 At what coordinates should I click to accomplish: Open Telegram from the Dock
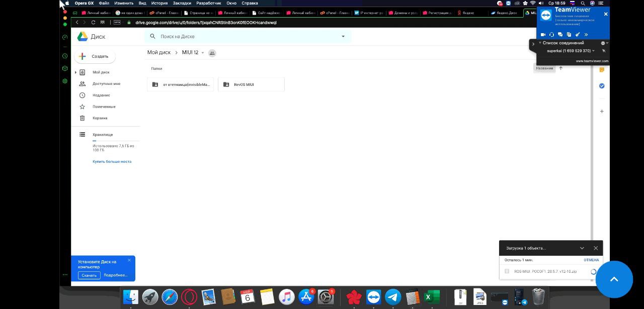[393, 297]
